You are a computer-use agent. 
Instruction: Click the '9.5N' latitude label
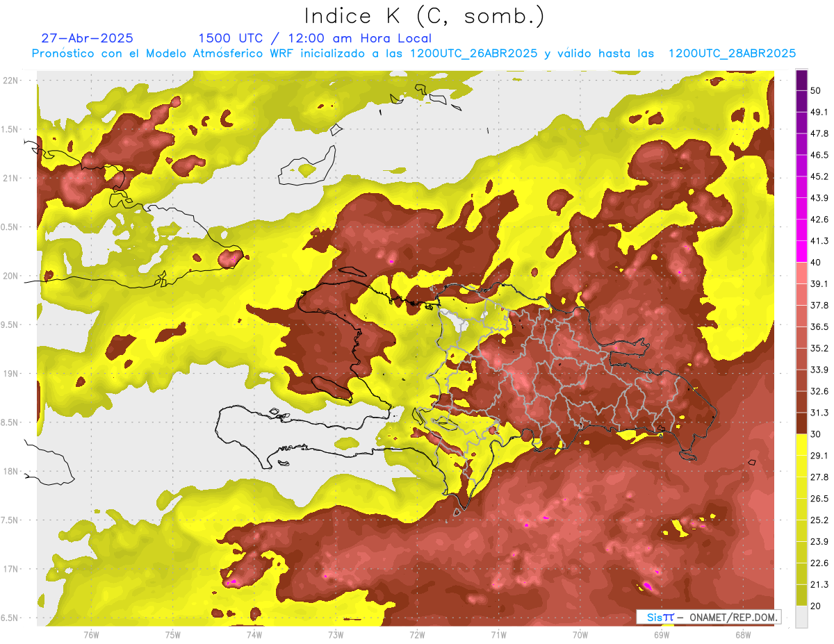(x=10, y=324)
